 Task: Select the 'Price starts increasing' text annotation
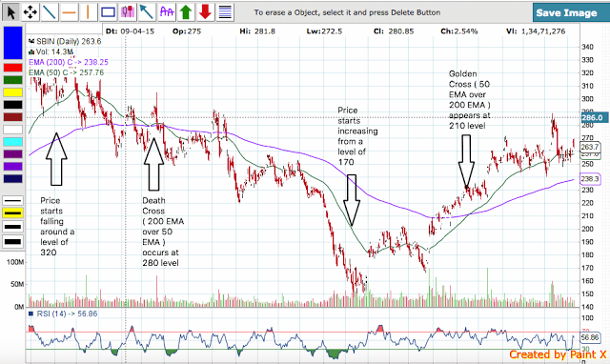point(357,136)
